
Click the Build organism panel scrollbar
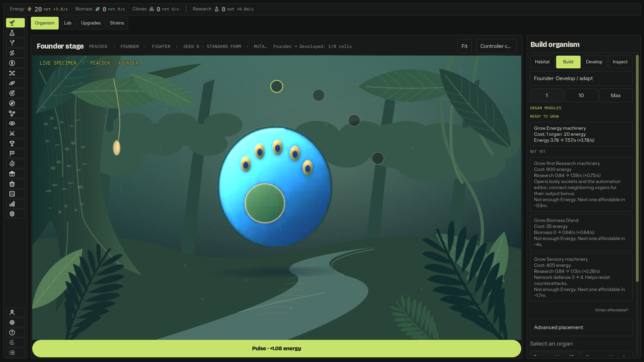637,168
